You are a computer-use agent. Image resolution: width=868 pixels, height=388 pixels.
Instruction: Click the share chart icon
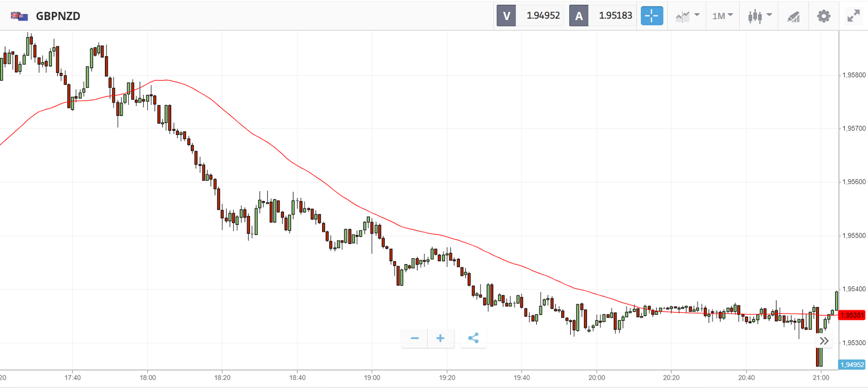tap(473, 338)
